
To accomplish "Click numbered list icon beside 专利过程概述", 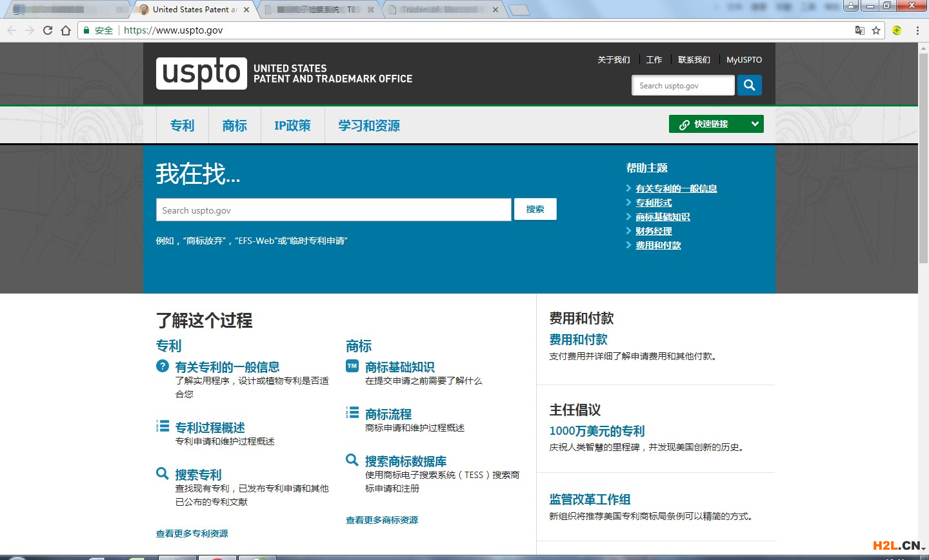I will click(x=163, y=426).
